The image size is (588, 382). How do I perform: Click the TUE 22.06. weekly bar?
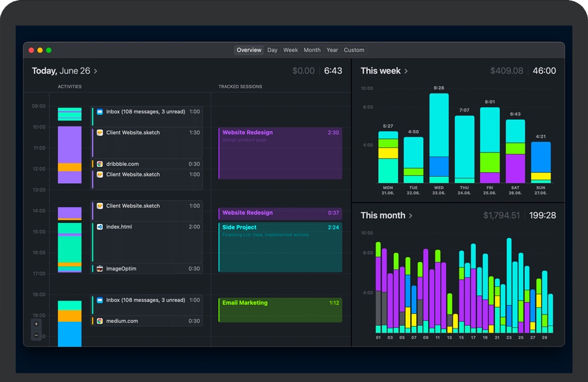coord(413,160)
